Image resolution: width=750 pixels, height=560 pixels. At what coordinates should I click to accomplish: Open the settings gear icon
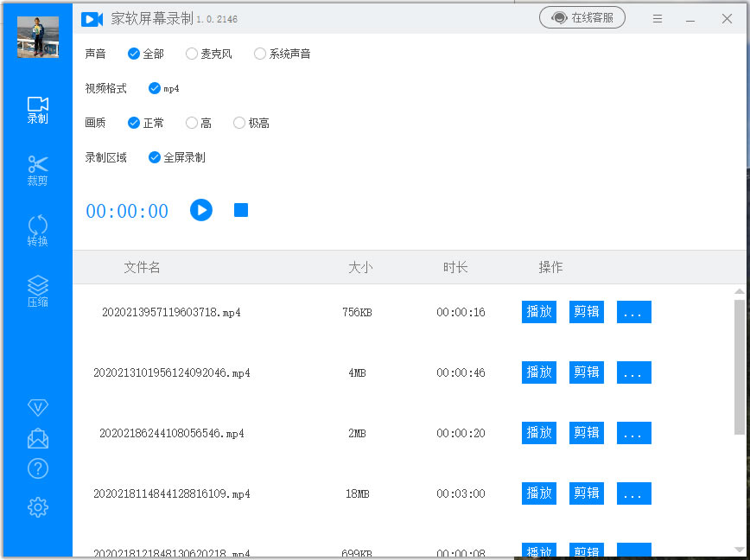tap(37, 506)
